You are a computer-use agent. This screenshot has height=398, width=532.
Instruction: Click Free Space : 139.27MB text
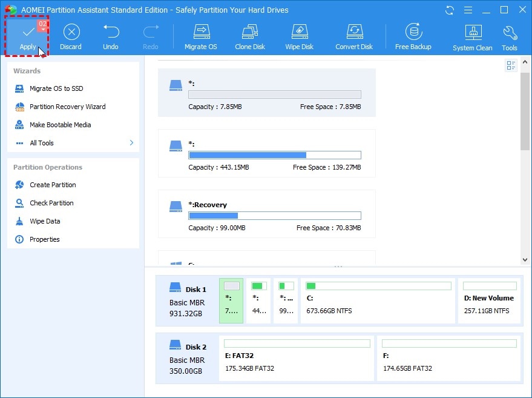click(x=327, y=167)
